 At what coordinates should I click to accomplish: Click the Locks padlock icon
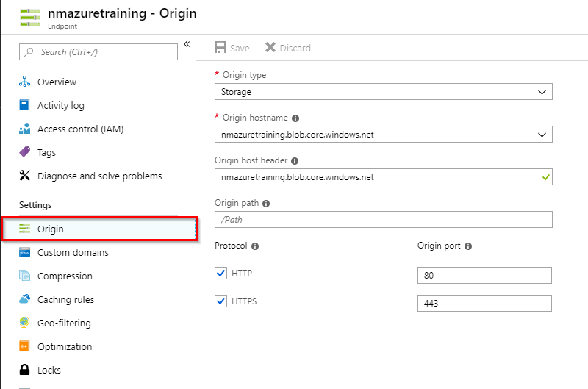point(25,371)
